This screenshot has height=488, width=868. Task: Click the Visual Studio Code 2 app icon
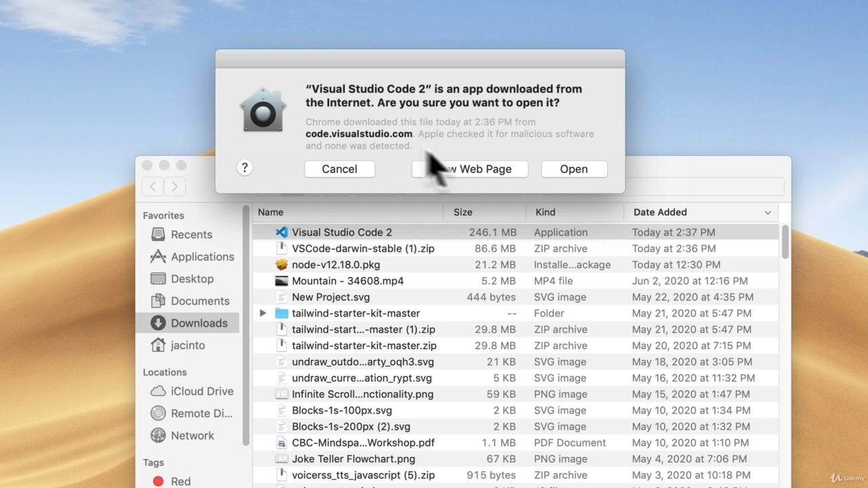[x=281, y=232]
